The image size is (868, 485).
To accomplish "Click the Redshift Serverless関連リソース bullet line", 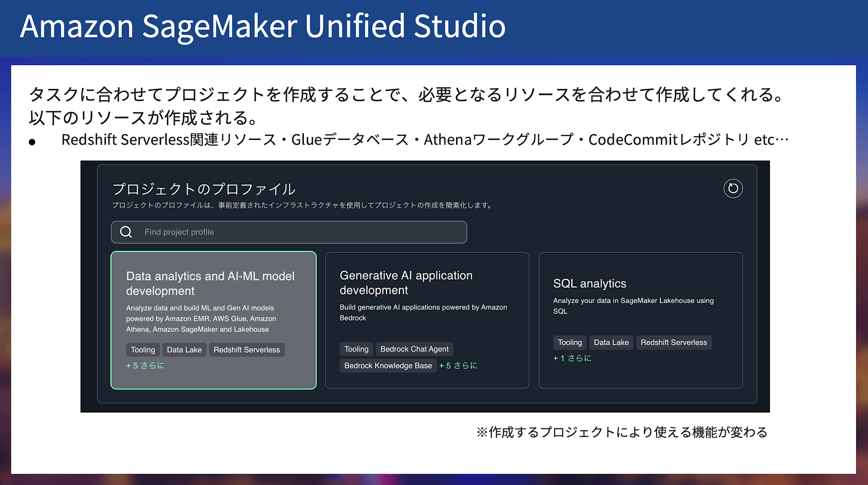I will pos(425,139).
